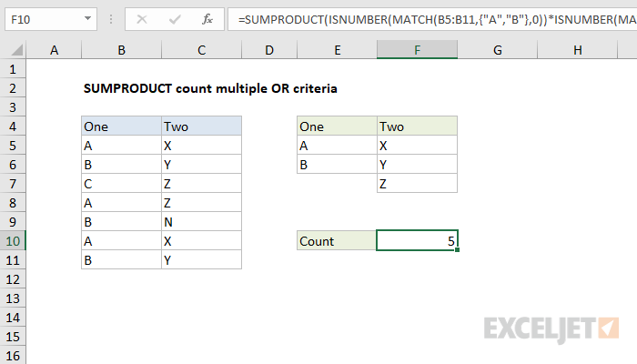The width and height of the screenshot is (637, 364).
Task: Select row 1 header
Action: click(x=13, y=69)
